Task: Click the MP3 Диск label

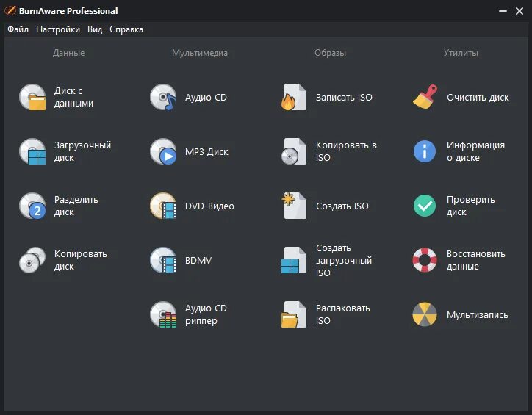Action: [x=206, y=152]
